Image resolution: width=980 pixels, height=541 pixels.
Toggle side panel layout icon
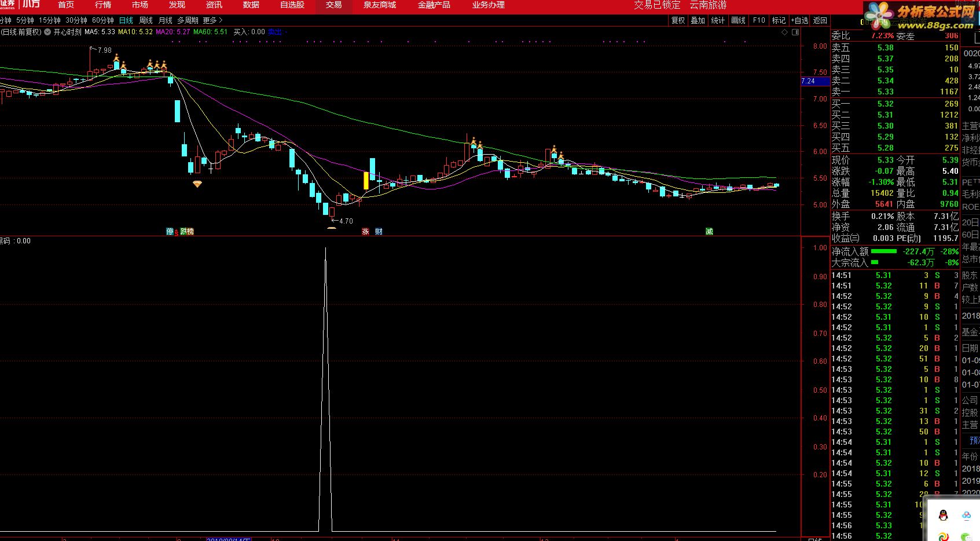tap(795, 32)
